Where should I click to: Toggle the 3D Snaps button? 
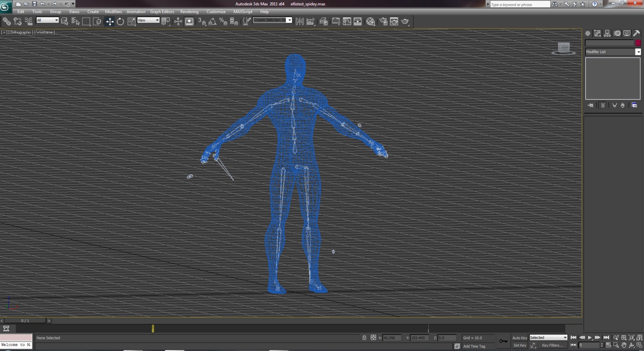202,21
